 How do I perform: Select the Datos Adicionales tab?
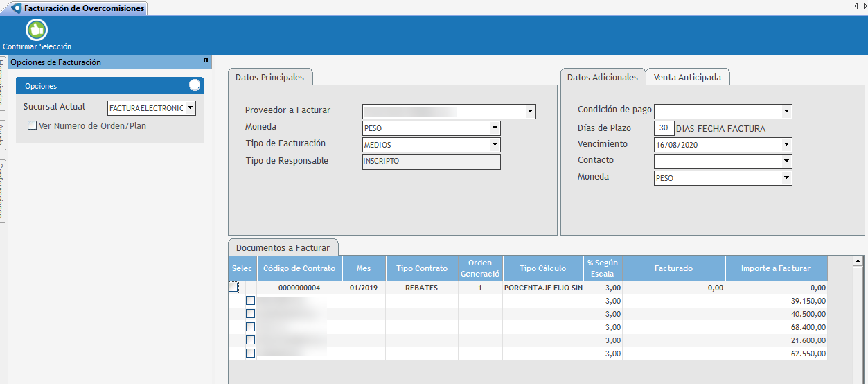(x=602, y=77)
